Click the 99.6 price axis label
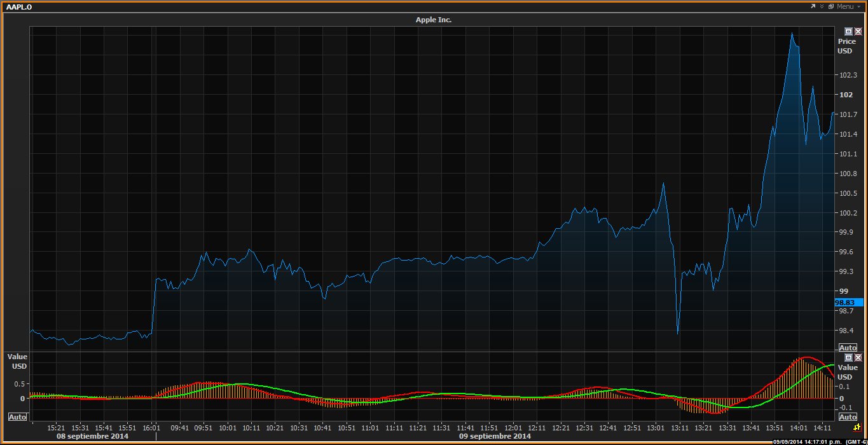 (x=846, y=252)
